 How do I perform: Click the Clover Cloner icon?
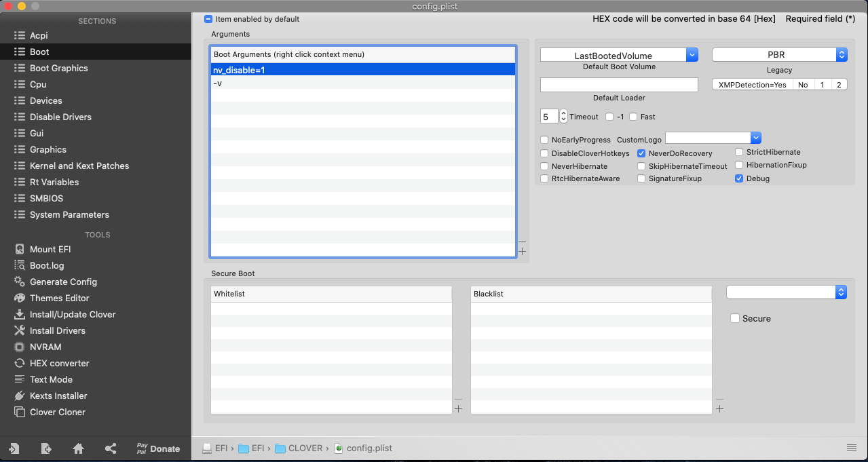pyautogui.click(x=20, y=412)
